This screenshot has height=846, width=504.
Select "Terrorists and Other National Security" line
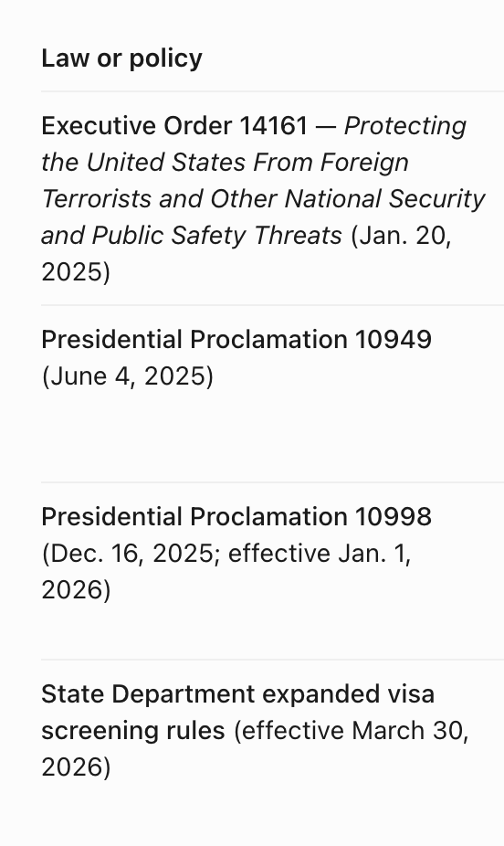click(263, 198)
